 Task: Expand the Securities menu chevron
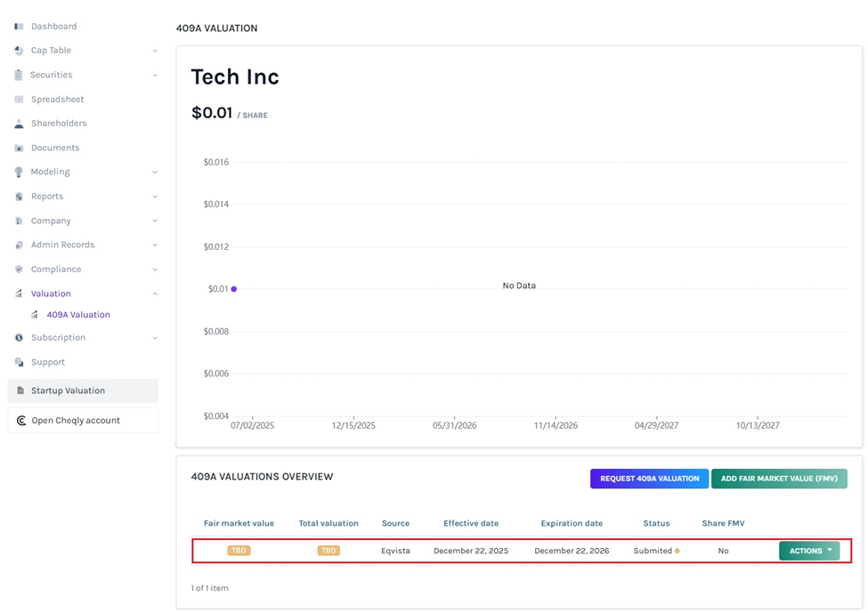coord(155,76)
